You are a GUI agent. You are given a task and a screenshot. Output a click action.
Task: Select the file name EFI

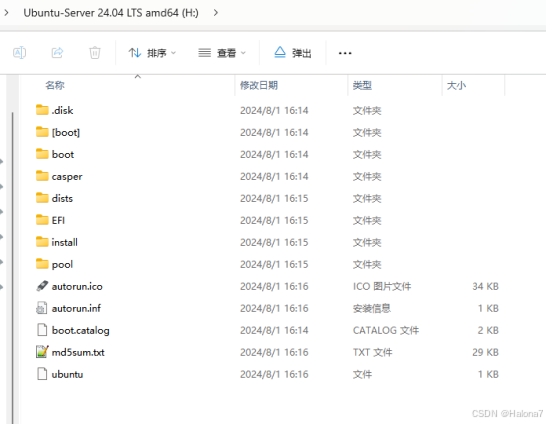[x=58, y=221]
